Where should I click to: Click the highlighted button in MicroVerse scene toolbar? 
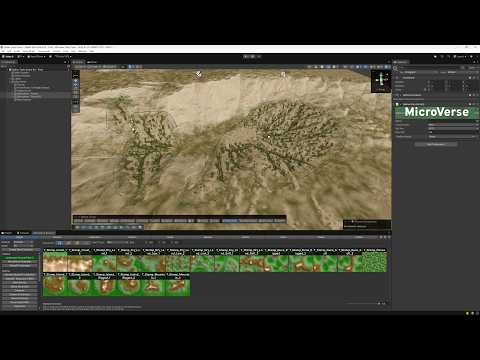click(x=230, y=220)
